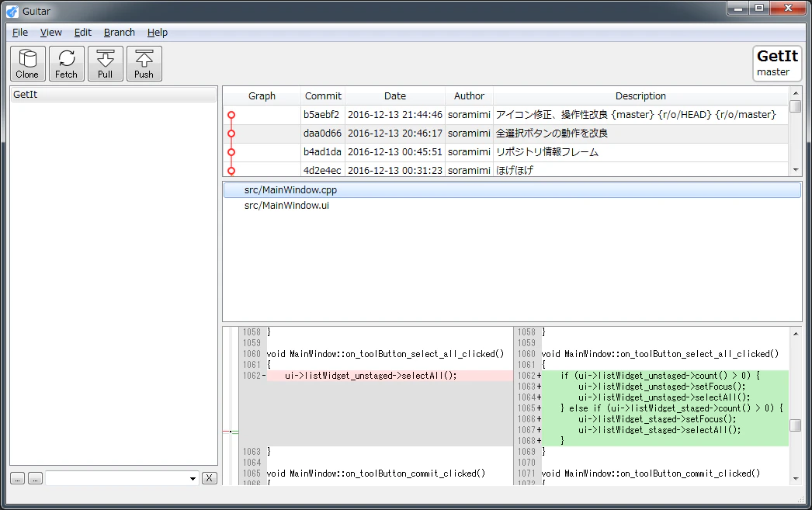The width and height of the screenshot is (812, 510).
Task: Click the diff vertical scrollbar thumb
Action: 796,425
